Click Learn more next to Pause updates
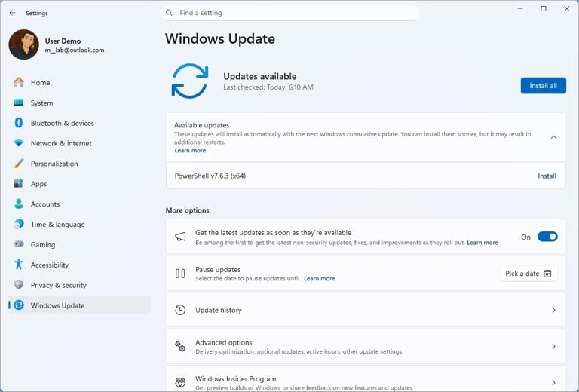Image resolution: width=579 pixels, height=392 pixels. [x=320, y=279]
